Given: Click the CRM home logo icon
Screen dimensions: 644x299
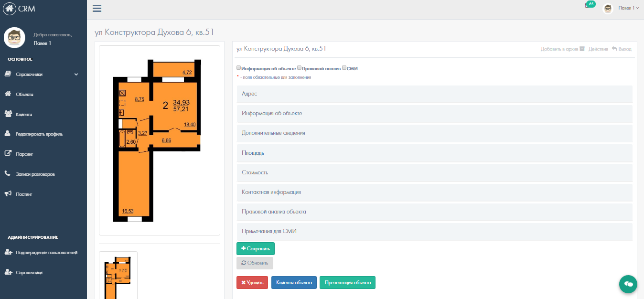Looking at the screenshot, I should (x=9, y=8).
